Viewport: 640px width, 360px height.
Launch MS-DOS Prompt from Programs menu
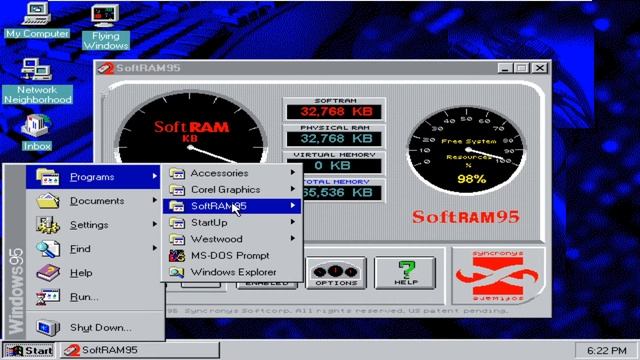(x=232, y=256)
